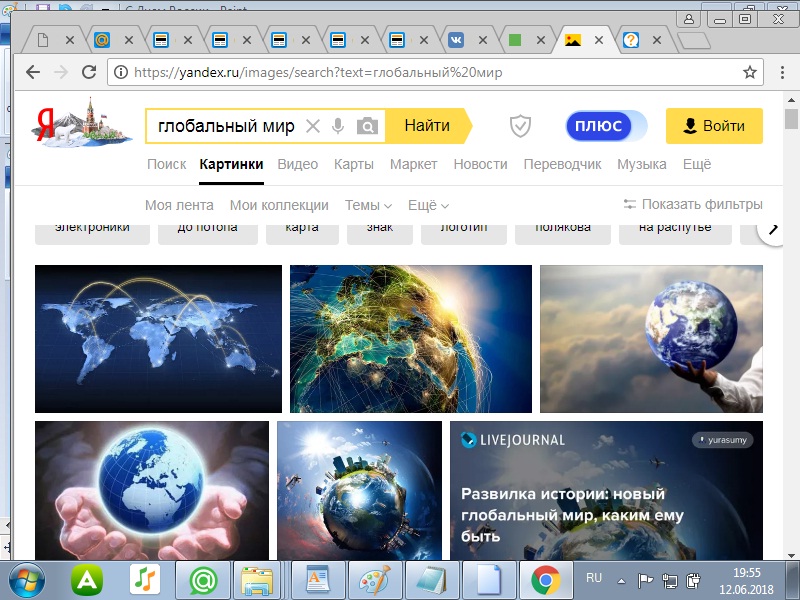Screen dimensions: 800x600
Task: Switch to Поиск section
Action: pyautogui.click(x=166, y=164)
